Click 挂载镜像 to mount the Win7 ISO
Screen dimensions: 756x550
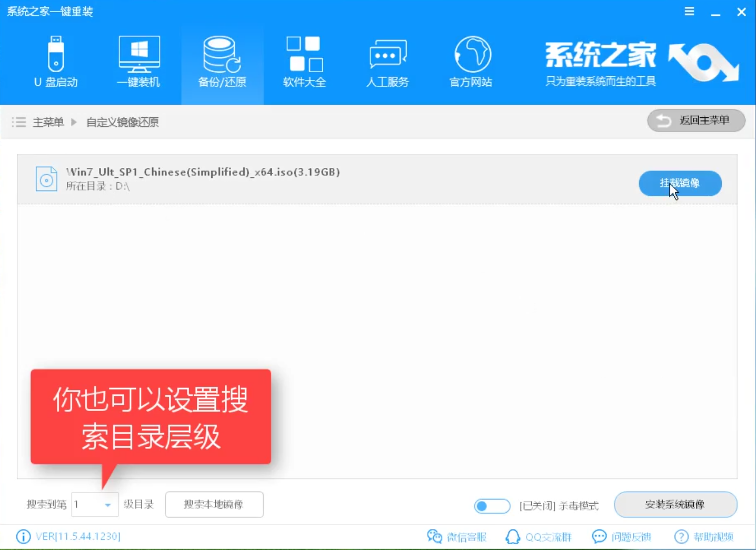680,183
